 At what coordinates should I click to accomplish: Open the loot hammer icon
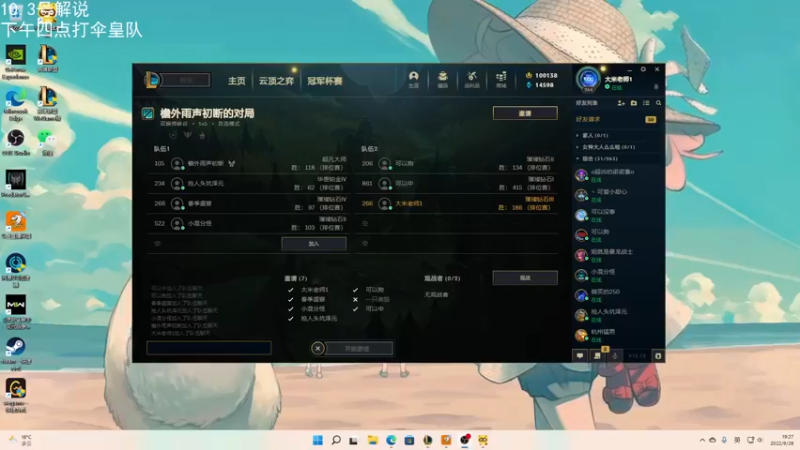471,79
